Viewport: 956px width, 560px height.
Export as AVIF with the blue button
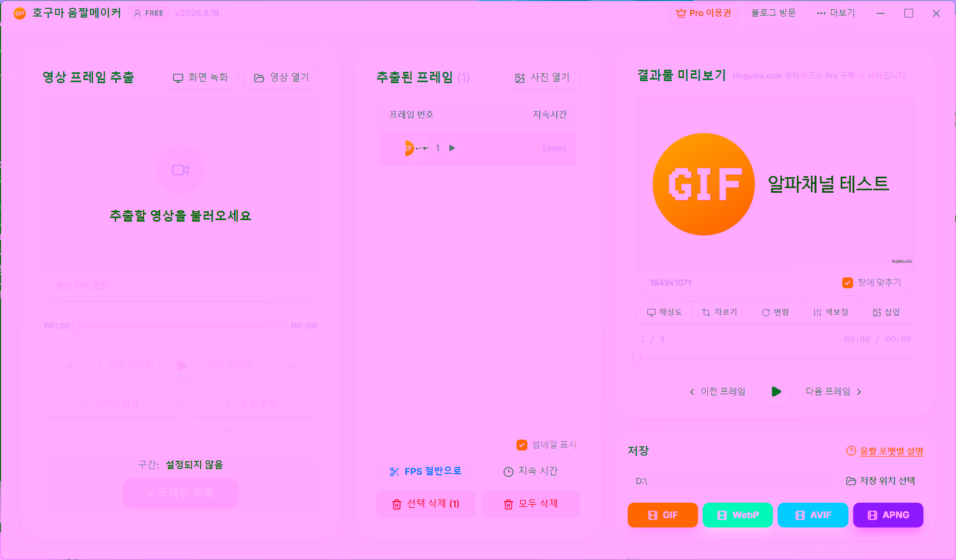pos(813,515)
